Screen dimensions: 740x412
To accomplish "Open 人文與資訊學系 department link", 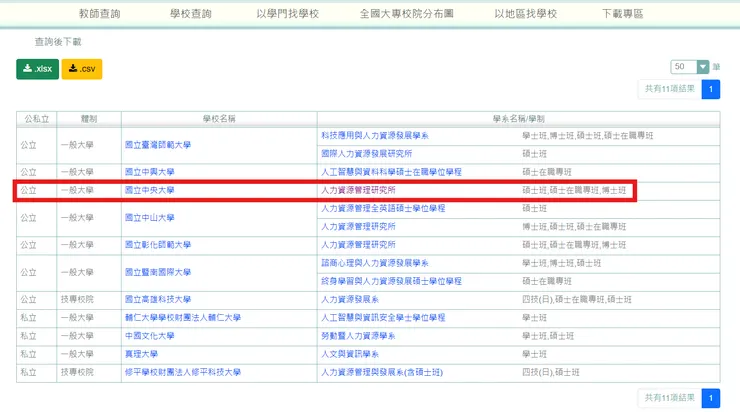I will 350,354.
